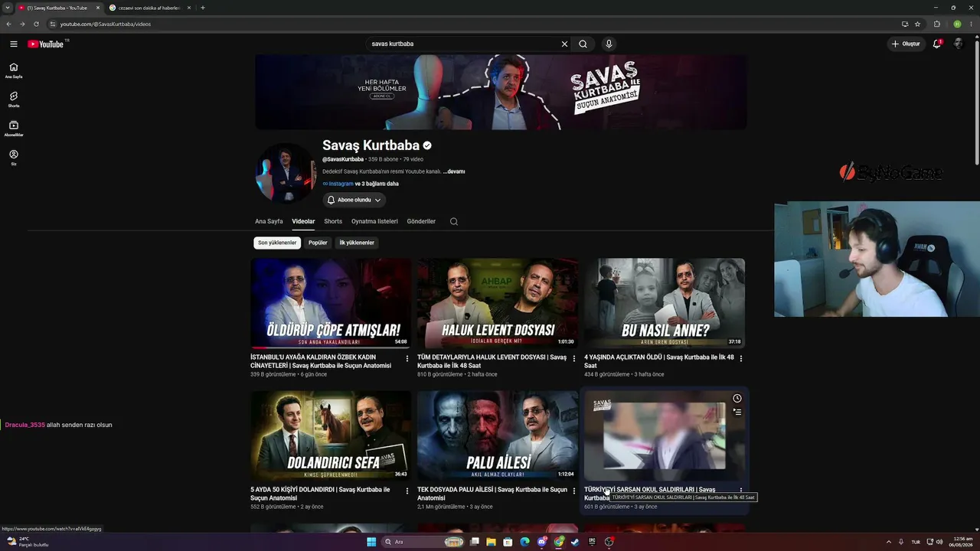Play the Palu Ailesi thumbnail
The width and height of the screenshot is (980, 551).
point(498,435)
